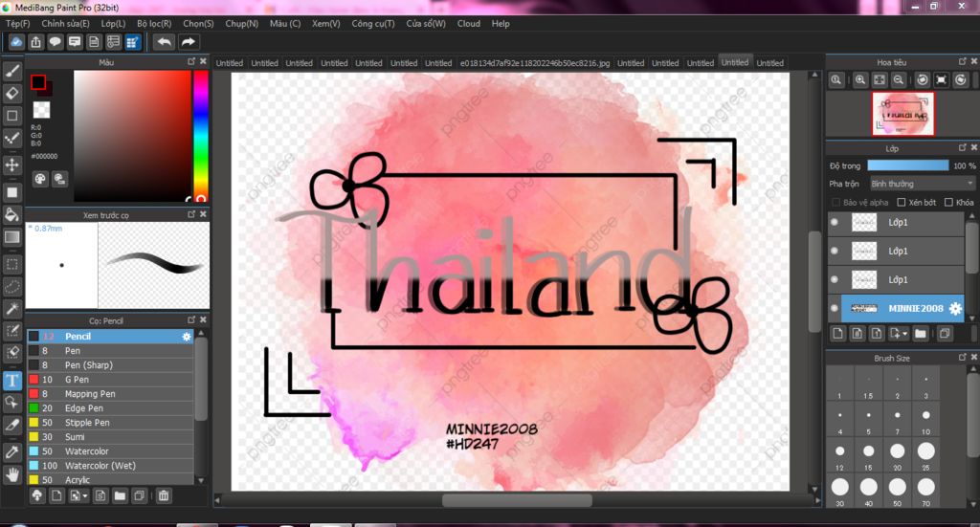The width and height of the screenshot is (980, 527).
Task: Open add-layer dropdown arrow in layer panel
Action: point(904,334)
